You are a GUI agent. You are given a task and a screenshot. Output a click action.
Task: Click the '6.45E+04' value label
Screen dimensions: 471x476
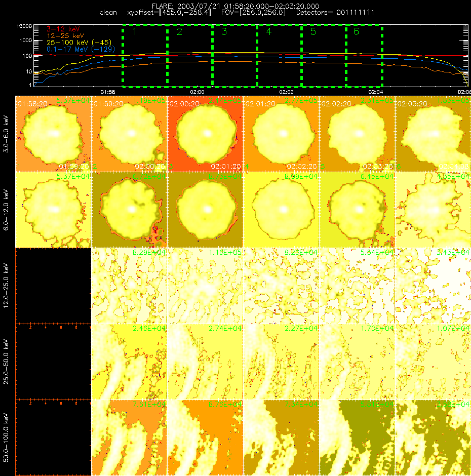pyautogui.click(x=377, y=176)
